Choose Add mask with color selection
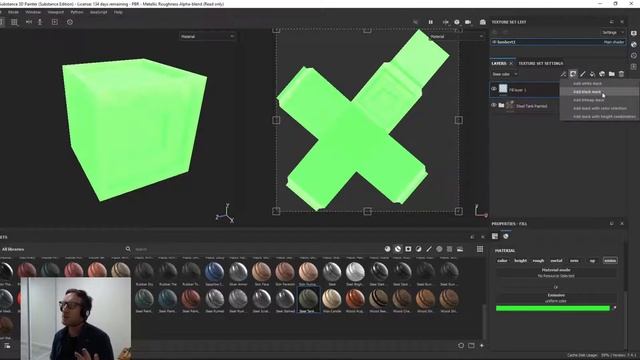 point(600,108)
